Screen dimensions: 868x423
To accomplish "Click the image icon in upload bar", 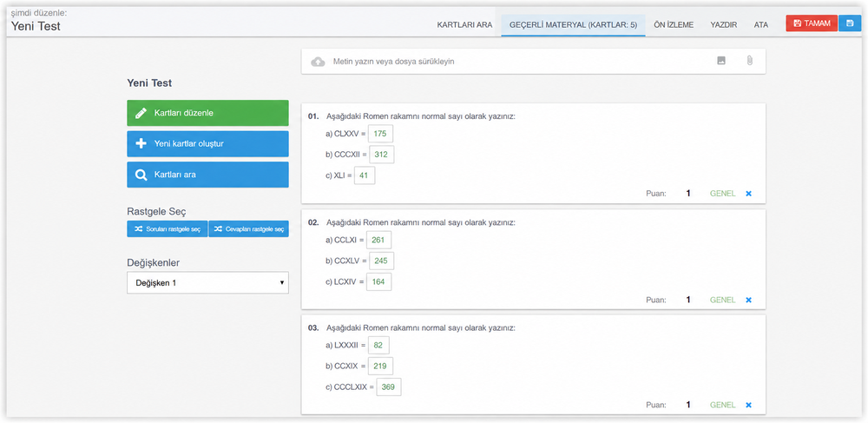I will click(721, 61).
